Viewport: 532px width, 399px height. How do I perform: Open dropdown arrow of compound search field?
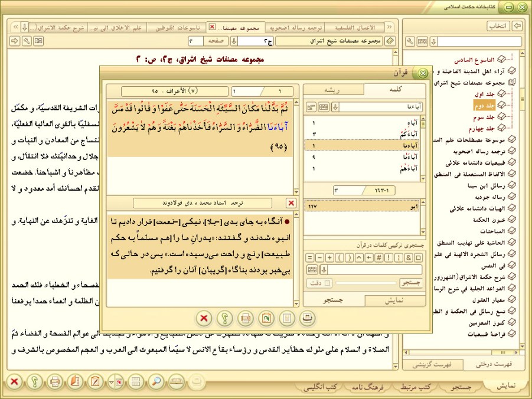tap(324, 270)
